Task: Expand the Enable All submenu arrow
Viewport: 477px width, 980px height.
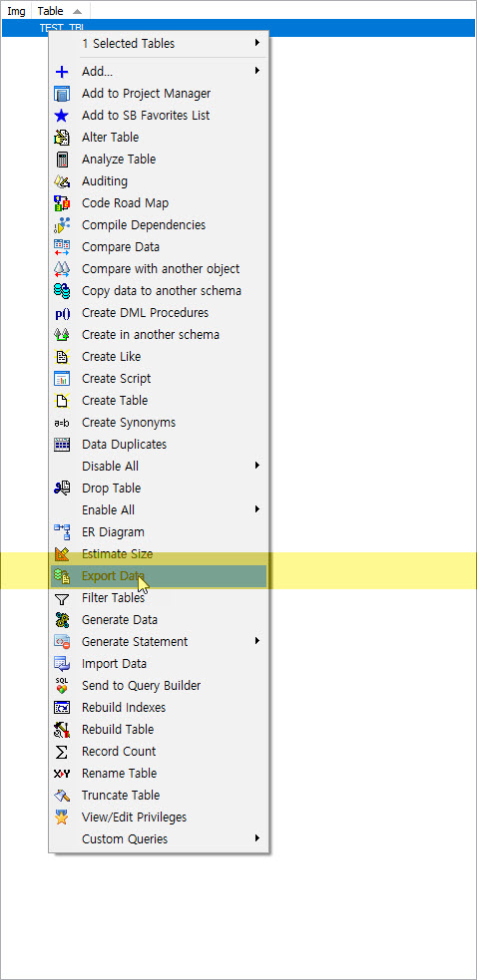Action: 257,509
